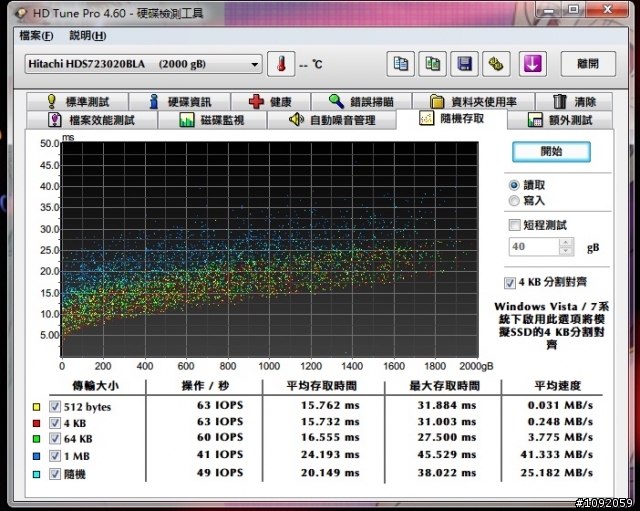Select the 隨機存取 tab
Viewport: 640px width, 511px height.
[x=451, y=119]
